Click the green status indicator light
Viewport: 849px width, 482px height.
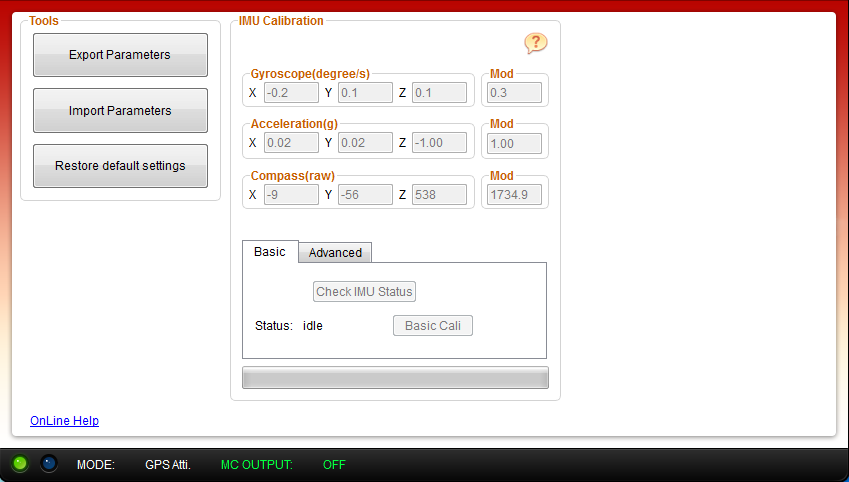pyautogui.click(x=20, y=464)
